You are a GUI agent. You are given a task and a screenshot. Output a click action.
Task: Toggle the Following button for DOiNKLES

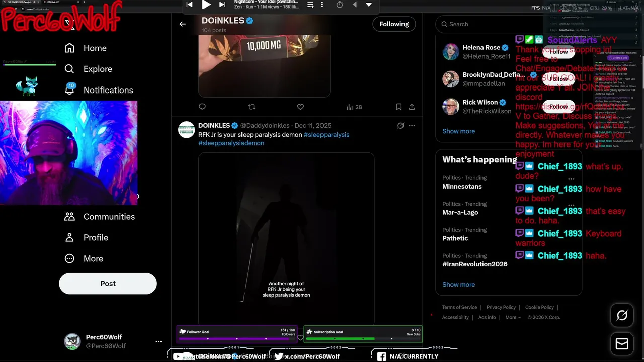coord(394,24)
